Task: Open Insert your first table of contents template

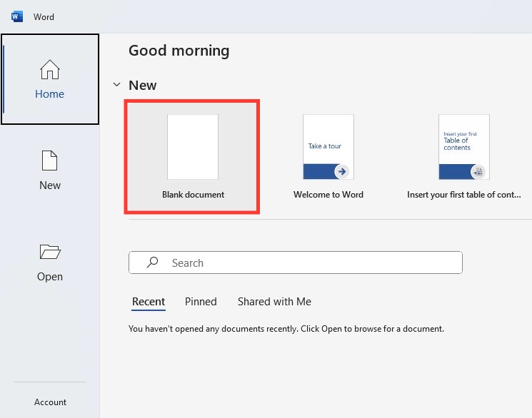Action: point(463,157)
